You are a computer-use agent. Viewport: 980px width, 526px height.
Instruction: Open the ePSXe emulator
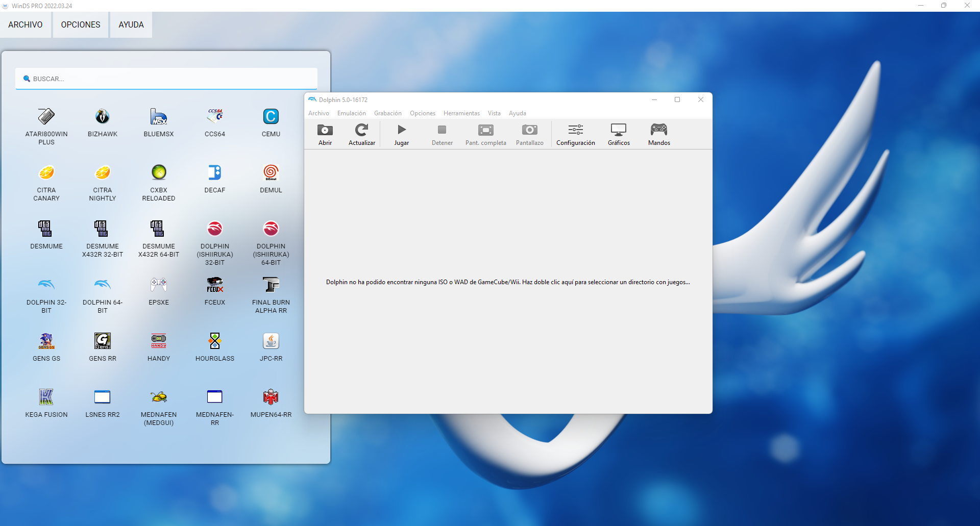(159, 291)
